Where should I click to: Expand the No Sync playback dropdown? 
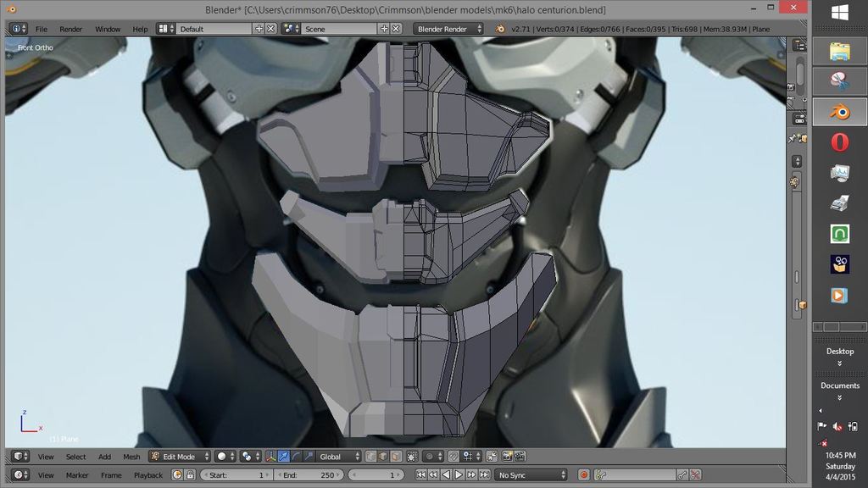point(531,475)
